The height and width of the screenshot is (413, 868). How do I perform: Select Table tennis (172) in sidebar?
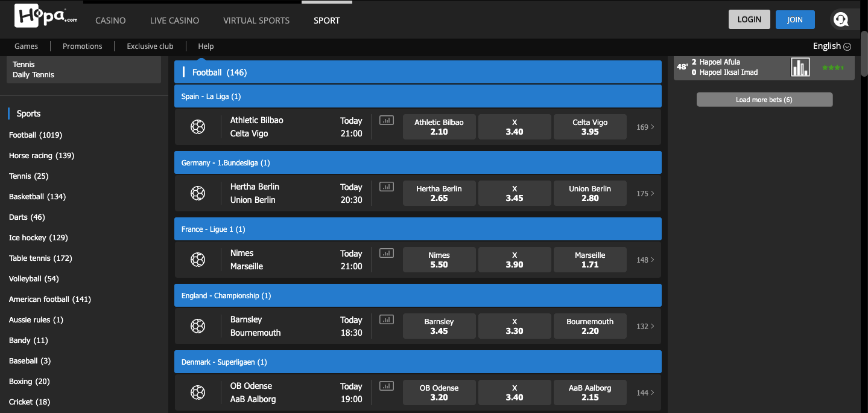40,258
